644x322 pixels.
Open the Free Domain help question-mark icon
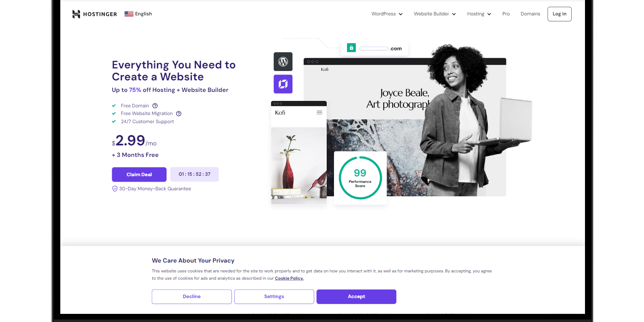[x=155, y=106]
